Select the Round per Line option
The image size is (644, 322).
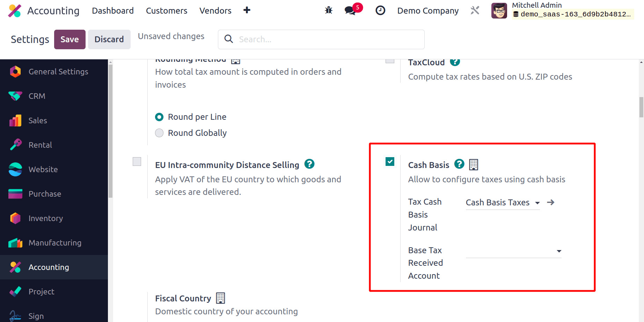[x=159, y=117]
